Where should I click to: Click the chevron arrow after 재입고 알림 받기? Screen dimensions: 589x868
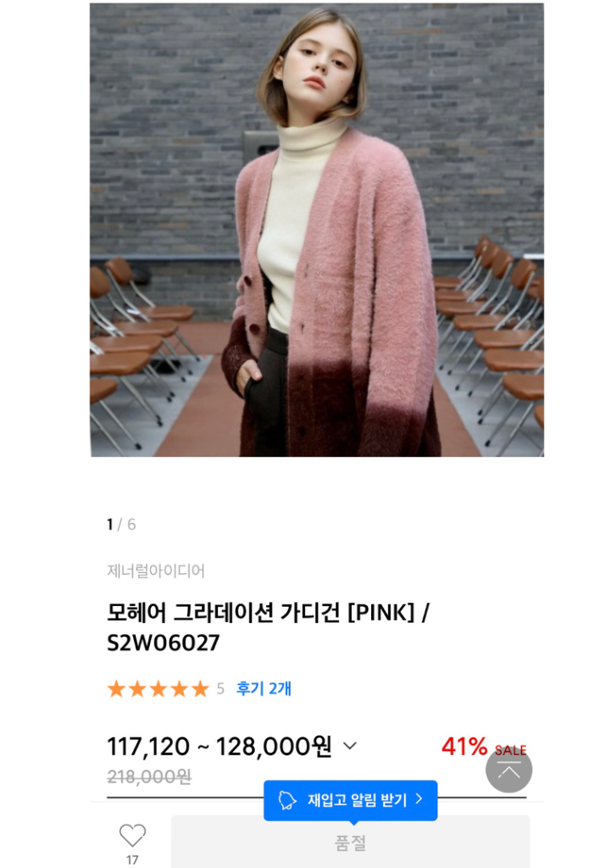point(419,798)
